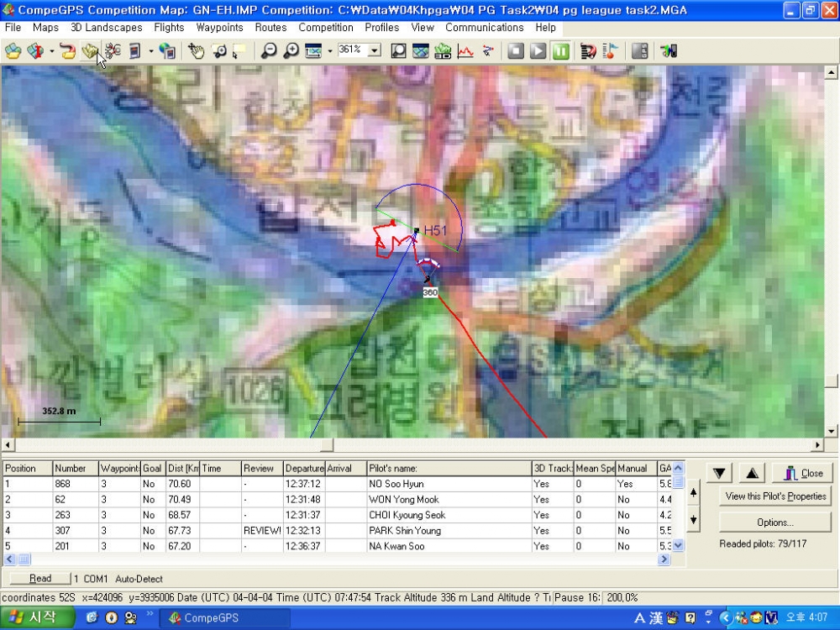This screenshot has height=630, width=840.
Task: Click the square magnifier full-view icon
Action: coord(398,51)
